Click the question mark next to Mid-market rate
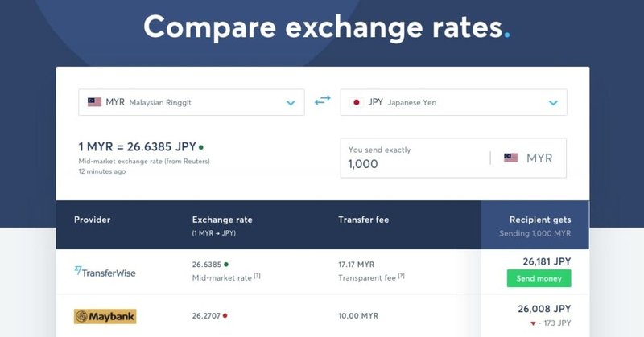Screen dimensions: 644x337 click(x=257, y=276)
